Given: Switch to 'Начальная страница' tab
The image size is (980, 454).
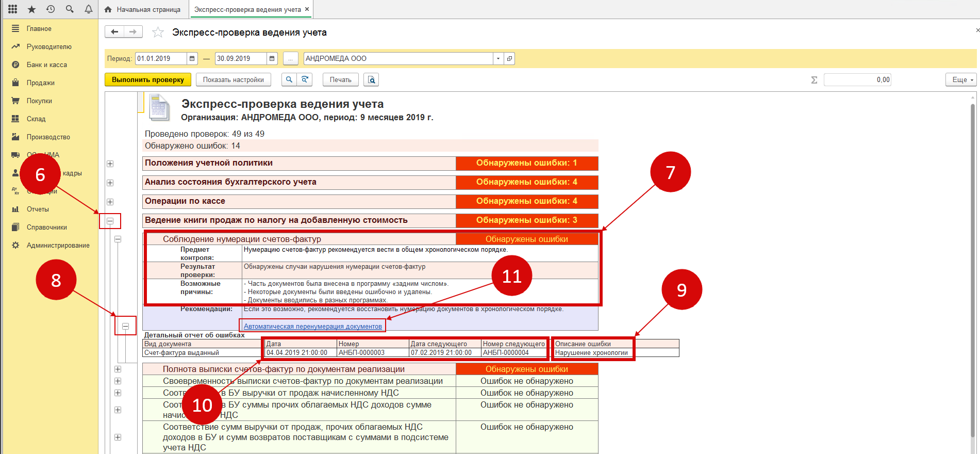Looking at the screenshot, I should [143, 9].
